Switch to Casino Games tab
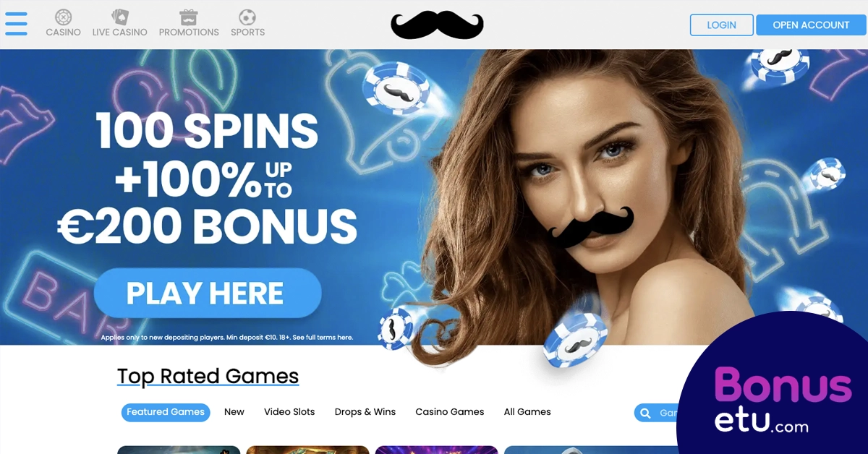The width and height of the screenshot is (868, 454). 450,412
